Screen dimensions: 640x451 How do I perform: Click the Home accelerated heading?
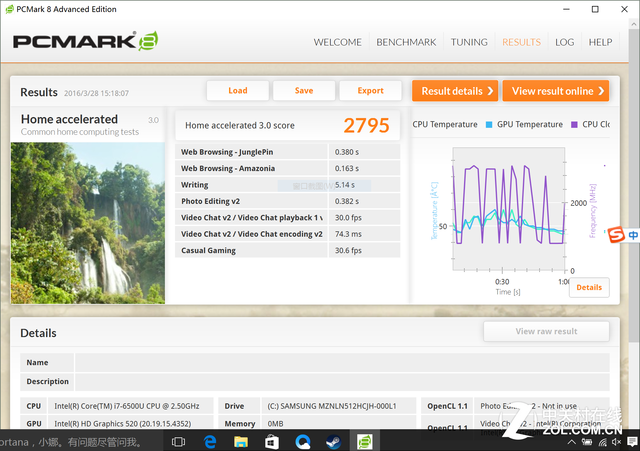[69, 119]
